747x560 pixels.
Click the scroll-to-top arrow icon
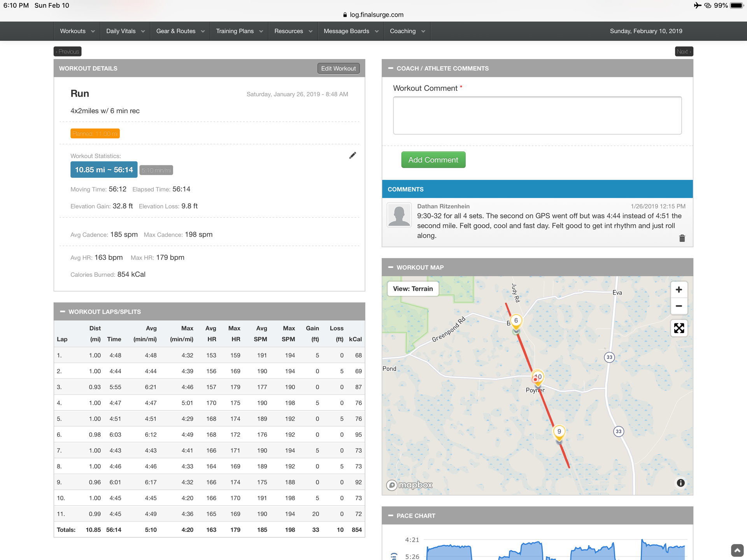coord(737,550)
